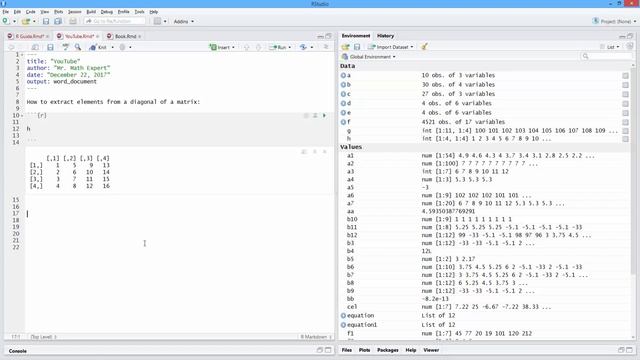The width and height of the screenshot is (640, 360).
Task: Open the Session menu
Action: (x=74, y=12)
